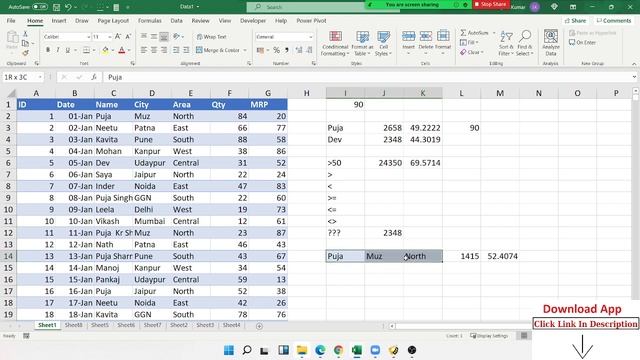Open the font color dropdown arrow

[129, 50]
